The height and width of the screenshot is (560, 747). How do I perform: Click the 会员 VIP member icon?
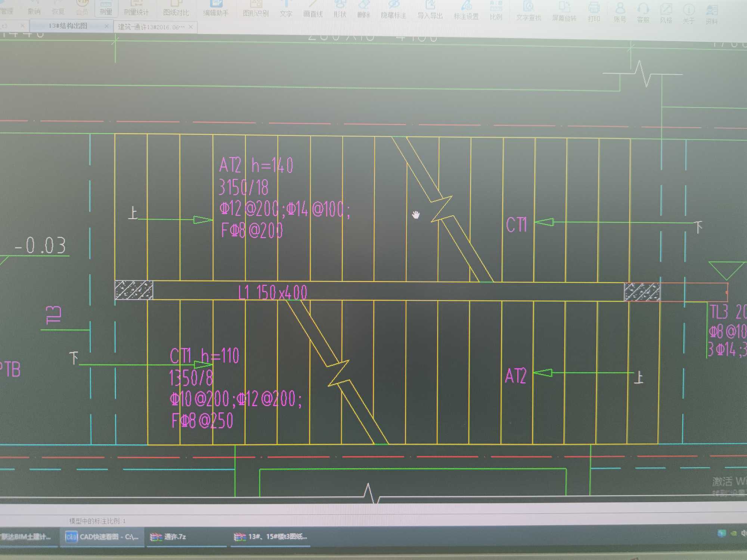click(82, 7)
